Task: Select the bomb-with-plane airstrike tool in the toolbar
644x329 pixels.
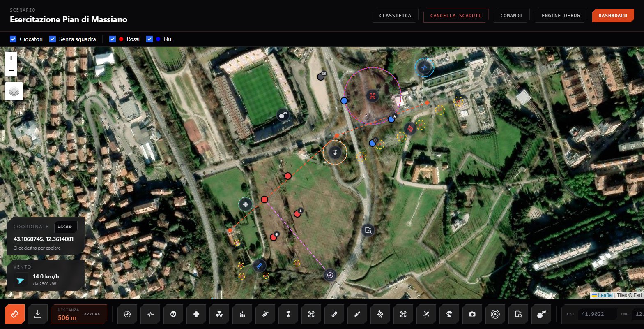Action: (x=541, y=314)
